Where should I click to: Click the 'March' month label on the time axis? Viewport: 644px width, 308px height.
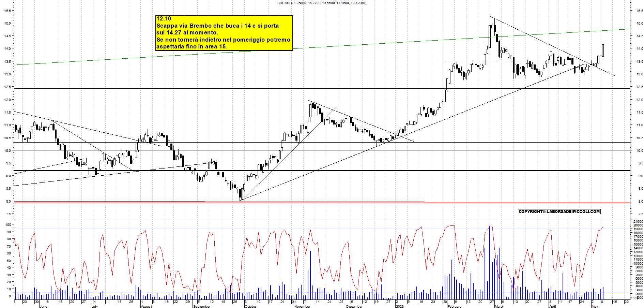pyautogui.click(x=499, y=306)
